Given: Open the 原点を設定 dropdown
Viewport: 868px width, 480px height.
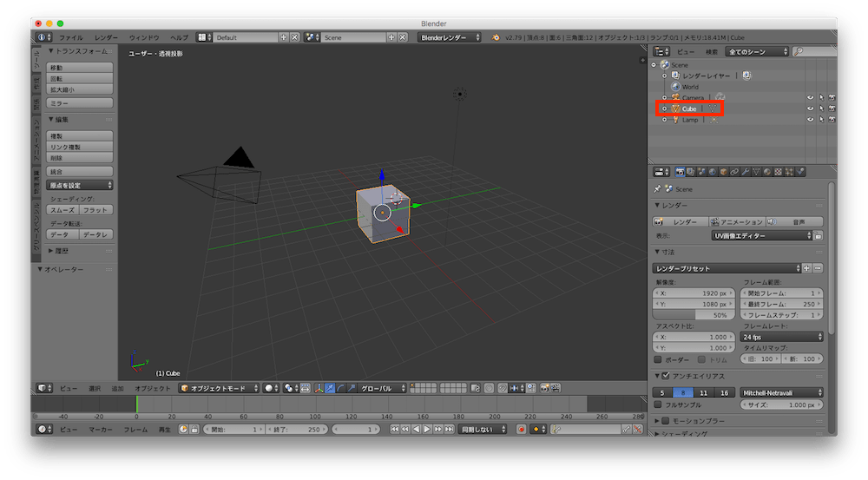Looking at the screenshot, I should tap(80, 185).
